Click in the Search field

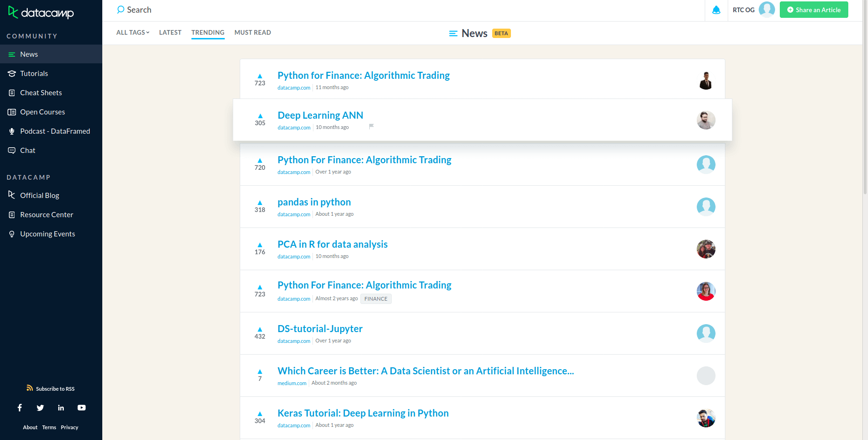pos(408,10)
